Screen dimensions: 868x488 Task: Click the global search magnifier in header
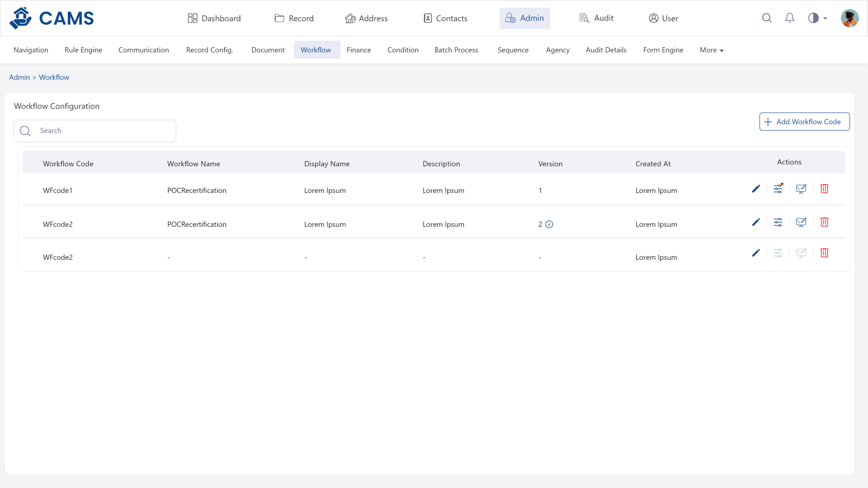[767, 18]
